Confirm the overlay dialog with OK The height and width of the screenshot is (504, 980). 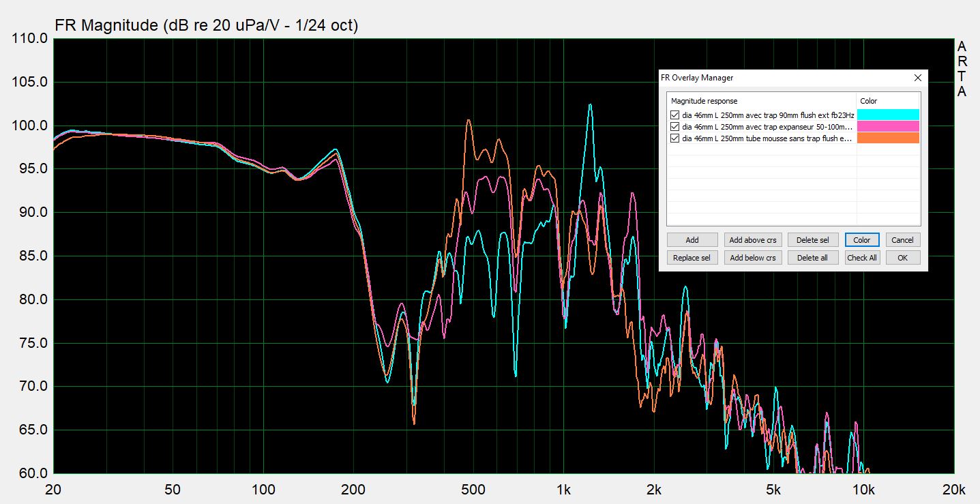pos(902,258)
